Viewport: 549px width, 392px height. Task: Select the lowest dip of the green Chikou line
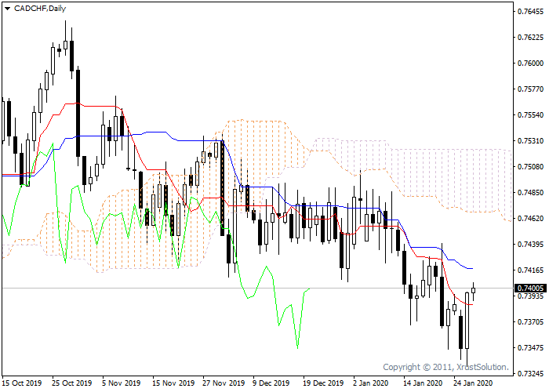[x=297, y=347]
